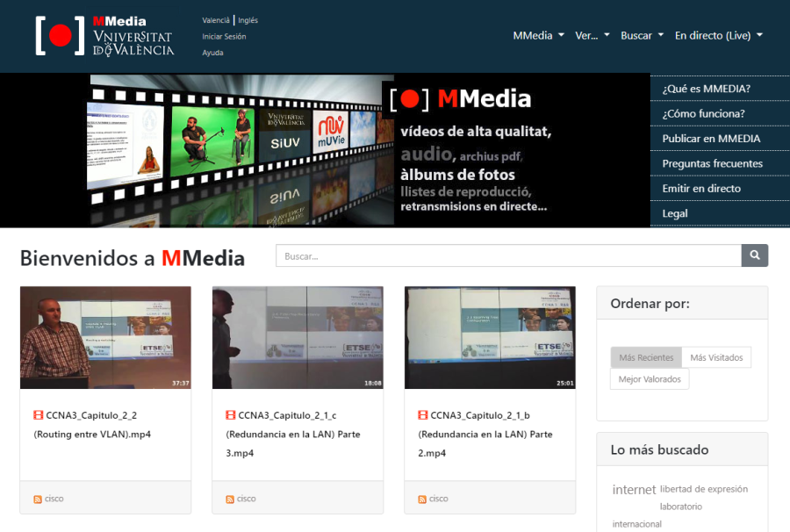Click 'libertad de expresión' search tag
This screenshot has width=790, height=532.
[704, 489]
